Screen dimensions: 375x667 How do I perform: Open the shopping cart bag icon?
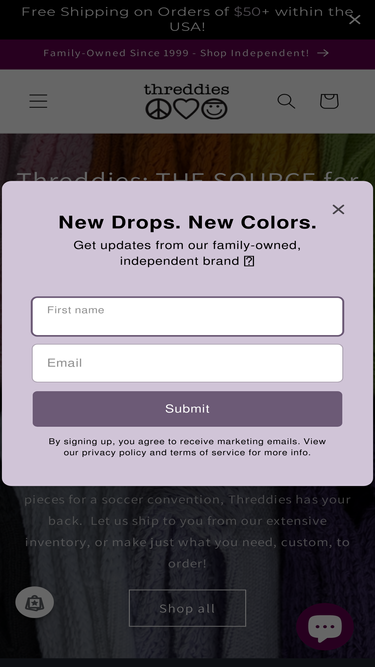coord(329,101)
